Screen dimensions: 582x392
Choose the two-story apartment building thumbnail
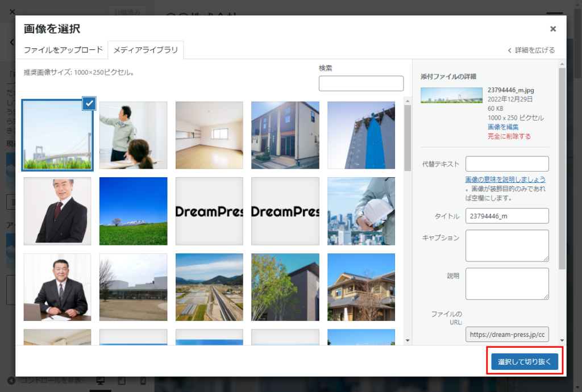click(x=285, y=135)
